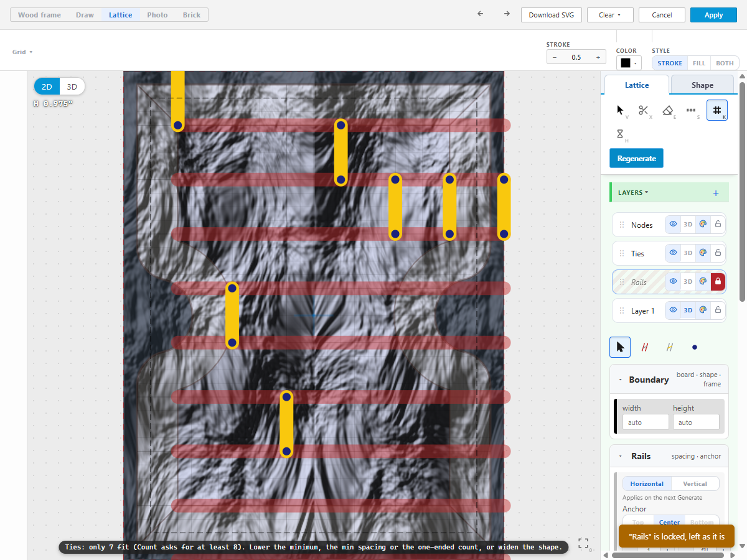Viewport: 747px width, 560px height.
Task: Click the black stroke color swatch
Action: [x=625, y=63]
